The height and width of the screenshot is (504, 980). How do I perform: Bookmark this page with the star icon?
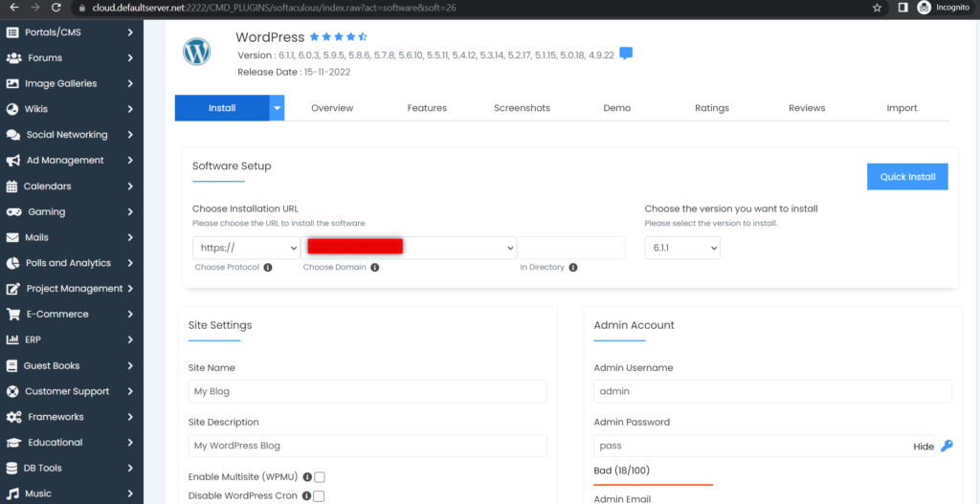[877, 8]
